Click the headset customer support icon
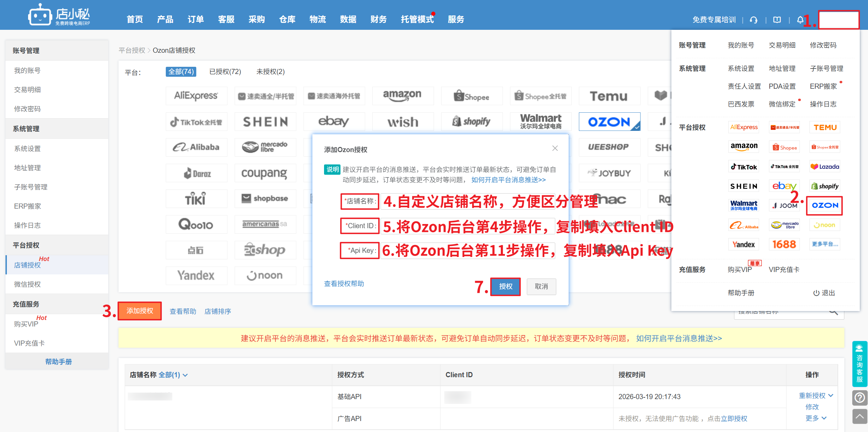 [x=754, y=20]
